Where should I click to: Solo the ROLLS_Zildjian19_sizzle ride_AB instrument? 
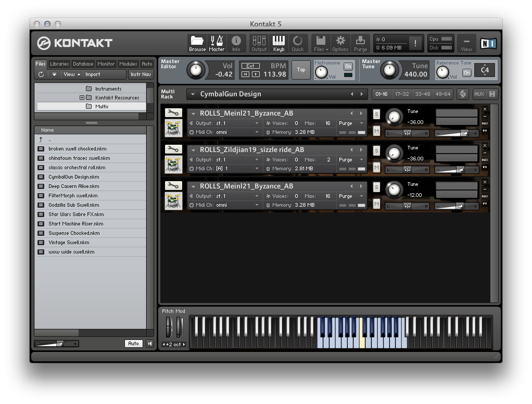376,150
